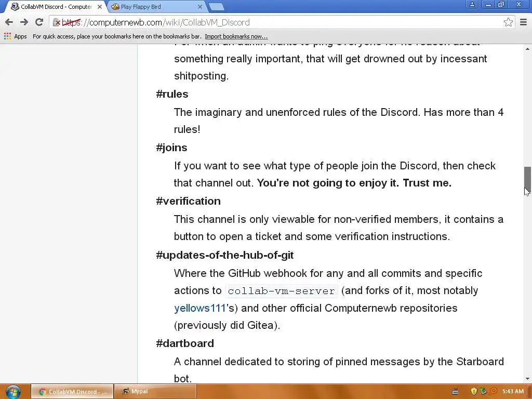Open the Apps grid shortcut
The width and height of the screenshot is (532, 399).
(15, 36)
